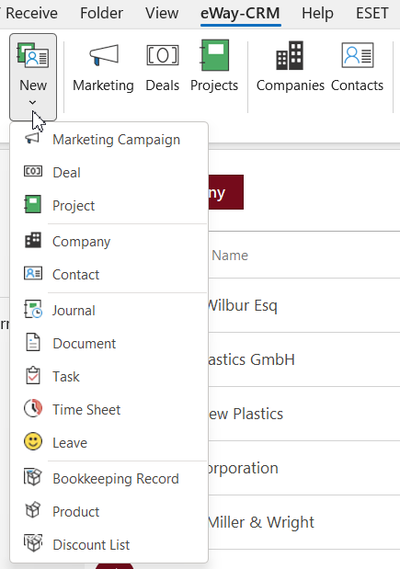Open the Projects ribbon icon
This screenshot has width=400, height=569.
point(214,66)
